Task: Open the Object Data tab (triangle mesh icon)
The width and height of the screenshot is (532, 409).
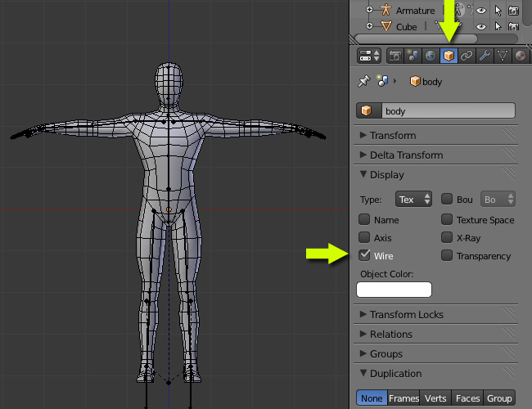Action: pyautogui.click(x=503, y=56)
